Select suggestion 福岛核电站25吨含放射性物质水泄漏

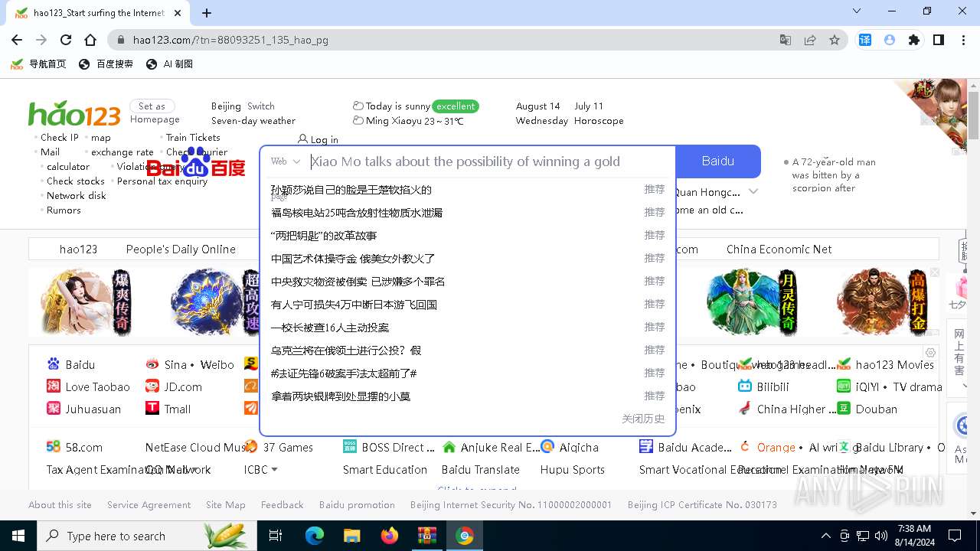357,213
